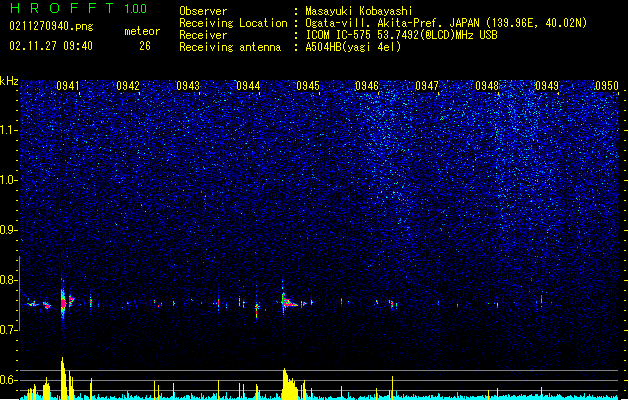This screenshot has height=400, width=629.
Task: Click the 0942 time axis marker
Action: pyautogui.click(x=128, y=86)
